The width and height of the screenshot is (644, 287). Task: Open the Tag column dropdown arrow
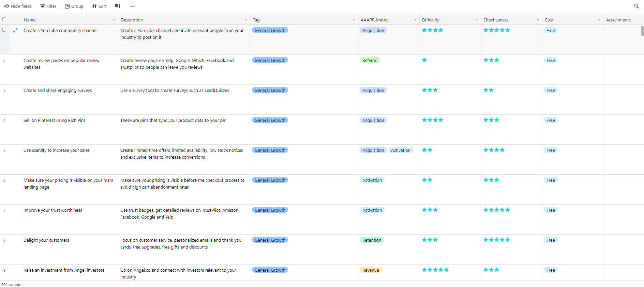354,20
